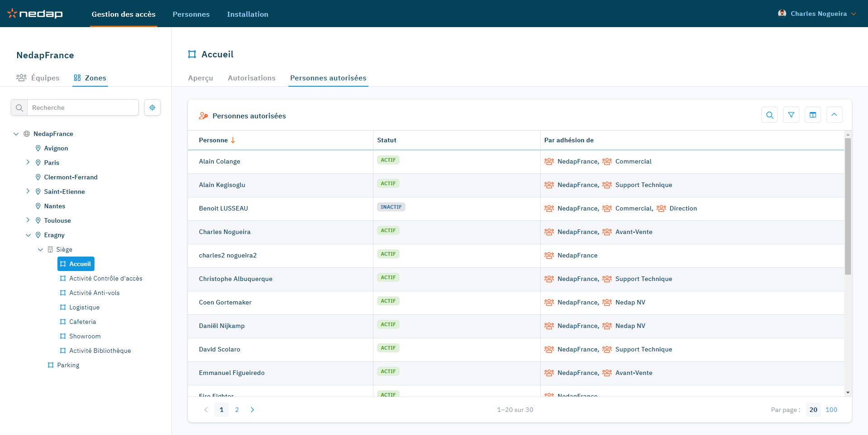
Task: Go to the previous page arrow
Action: [x=206, y=410]
